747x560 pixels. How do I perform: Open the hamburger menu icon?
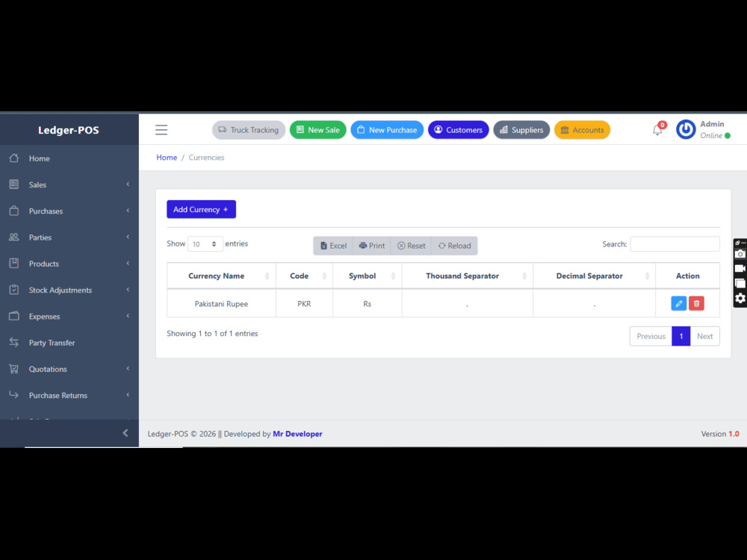[161, 130]
